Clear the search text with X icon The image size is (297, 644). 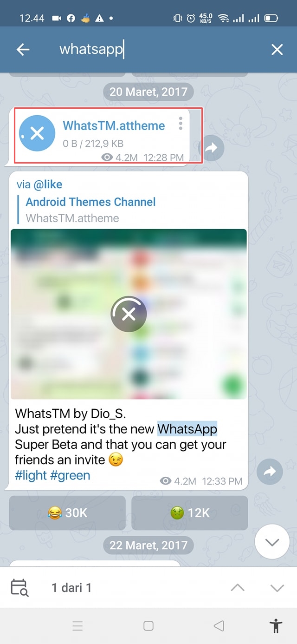click(x=277, y=50)
